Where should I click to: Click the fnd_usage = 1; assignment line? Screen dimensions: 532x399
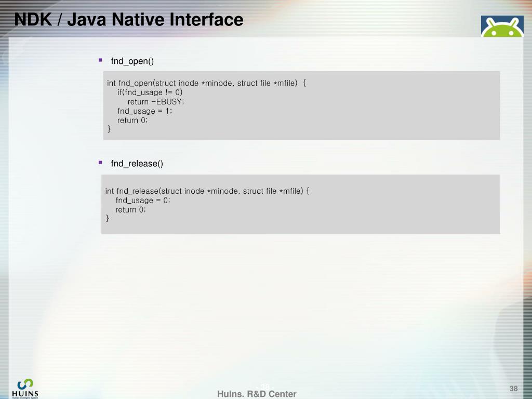145,111
